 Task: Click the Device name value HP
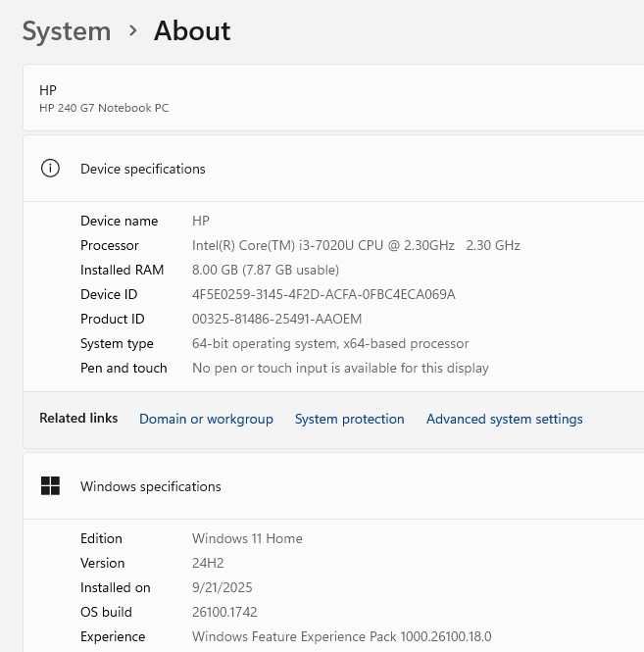[x=201, y=221]
